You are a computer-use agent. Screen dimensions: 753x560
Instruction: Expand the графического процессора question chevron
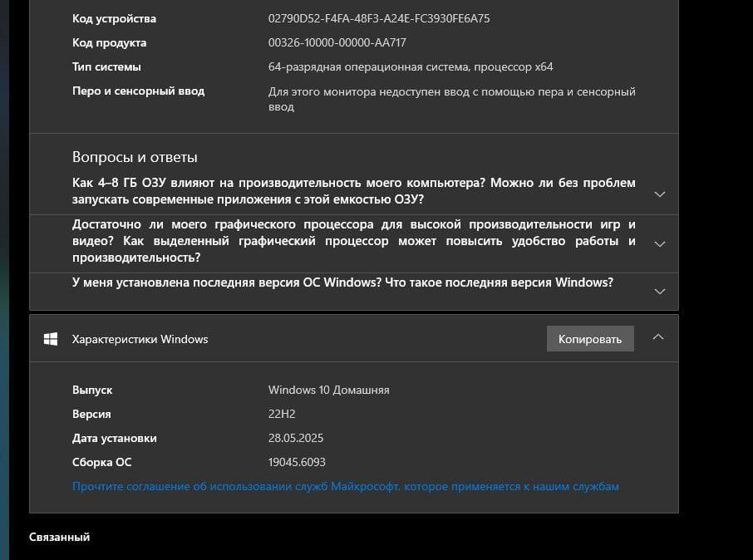[x=659, y=244]
